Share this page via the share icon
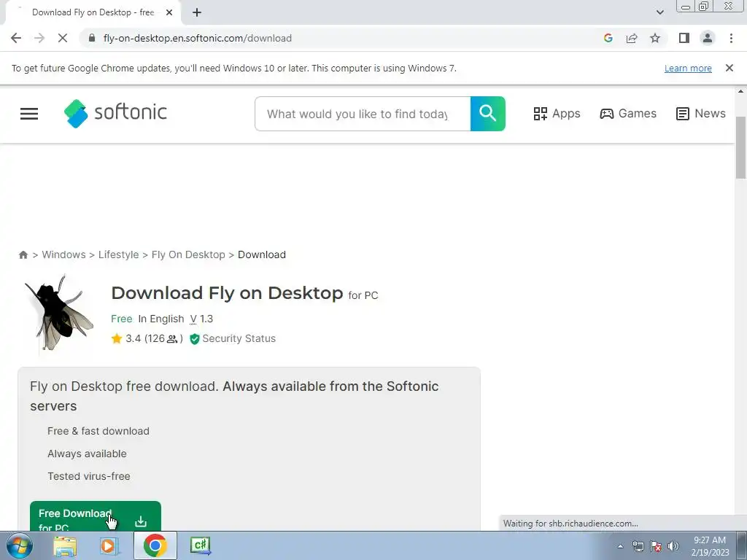The width and height of the screenshot is (747, 560). pos(632,38)
